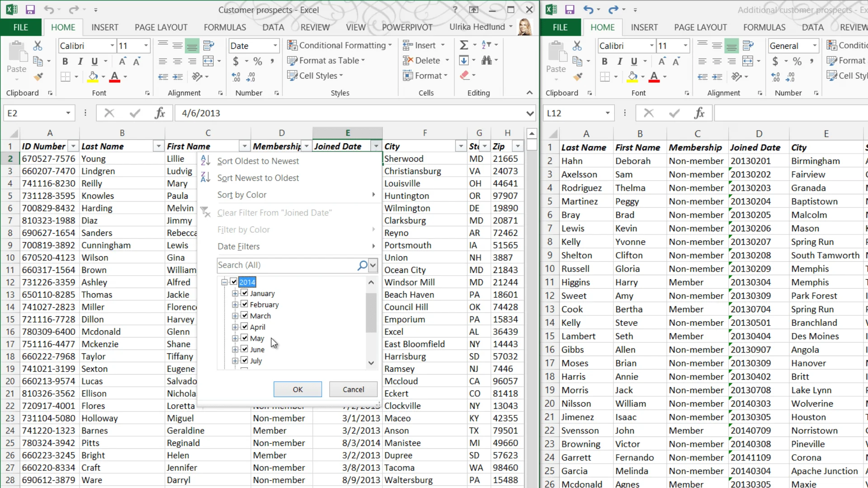This screenshot has width=868, height=488.
Task: Open the PAGE LAYOUT ribbon tab
Action: pyautogui.click(x=161, y=27)
